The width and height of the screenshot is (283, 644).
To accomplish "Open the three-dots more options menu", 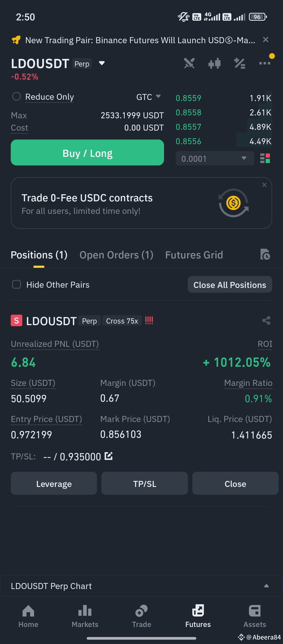I will pyautogui.click(x=265, y=63).
